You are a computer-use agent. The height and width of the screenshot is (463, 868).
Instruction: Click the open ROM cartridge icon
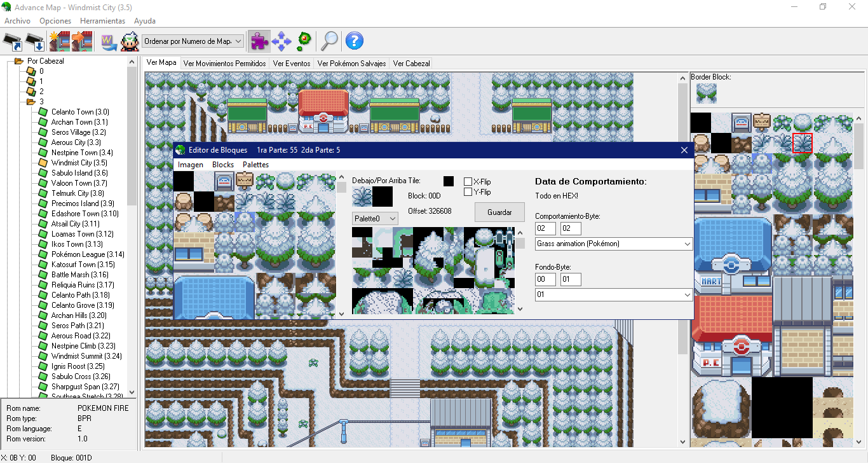pyautogui.click(x=13, y=41)
